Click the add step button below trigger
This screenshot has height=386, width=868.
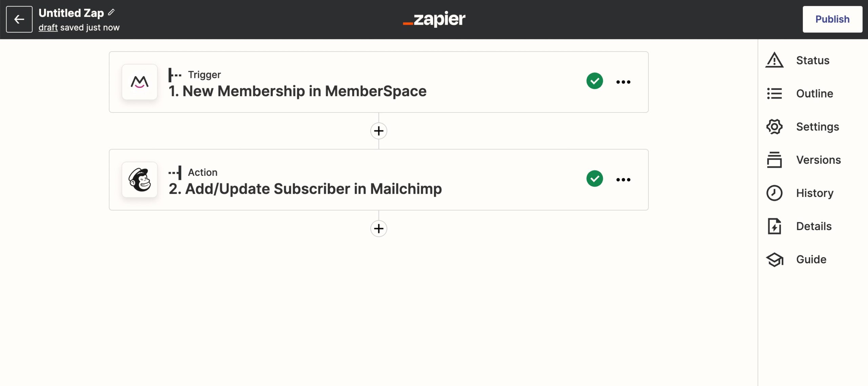point(378,131)
